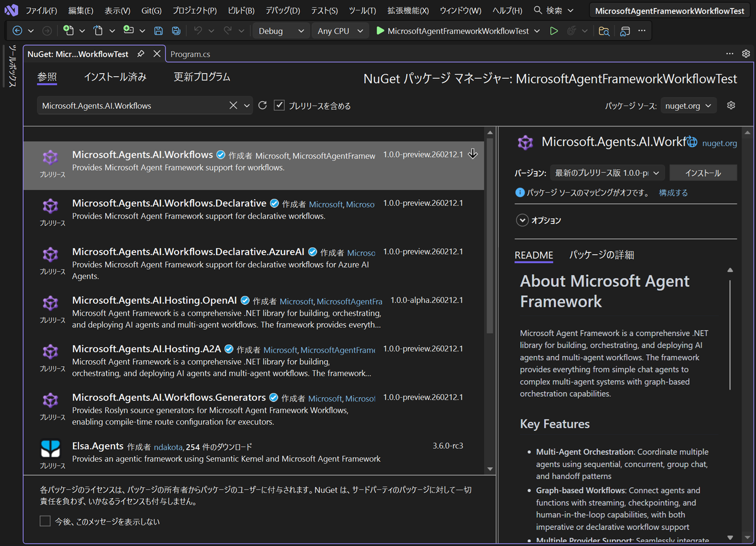Switch to the インストール済み tab
The width and height of the screenshot is (756, 546).
point(115,77)
